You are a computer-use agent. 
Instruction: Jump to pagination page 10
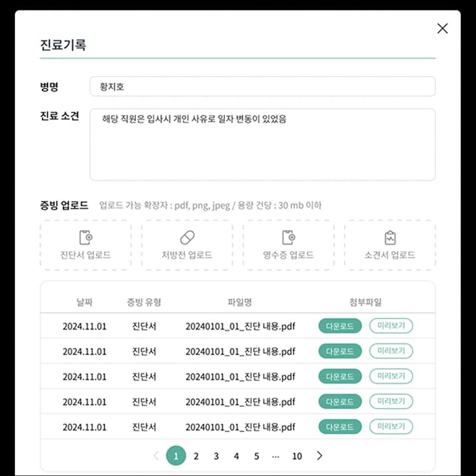(297, 456)
